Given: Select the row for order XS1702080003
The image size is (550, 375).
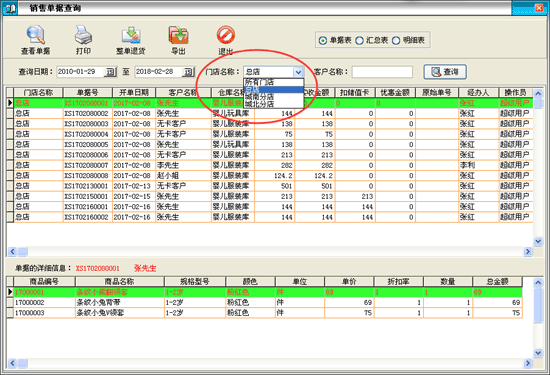Looking at the screenshot, I should 270,124.
